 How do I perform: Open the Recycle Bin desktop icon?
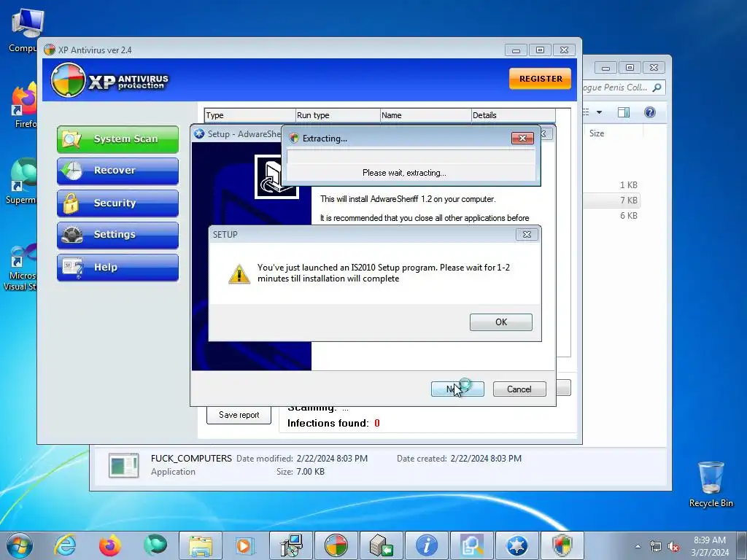coord(711,484)
